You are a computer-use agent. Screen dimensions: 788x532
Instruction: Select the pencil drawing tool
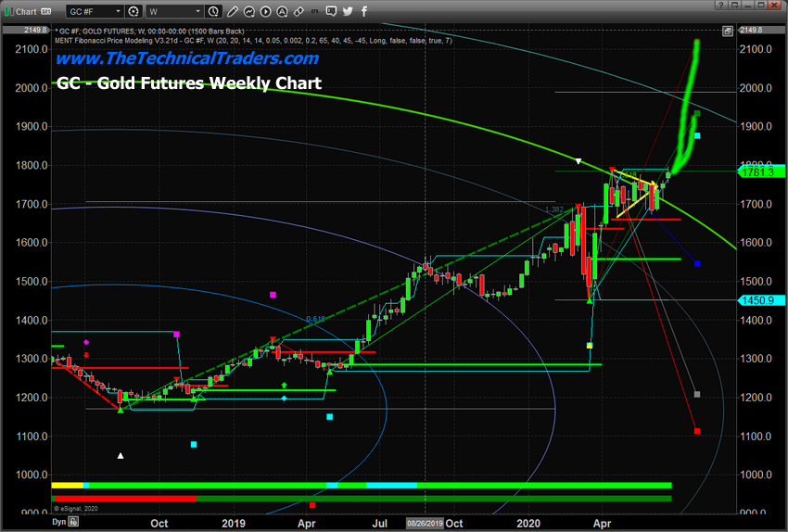coord(233,11)
